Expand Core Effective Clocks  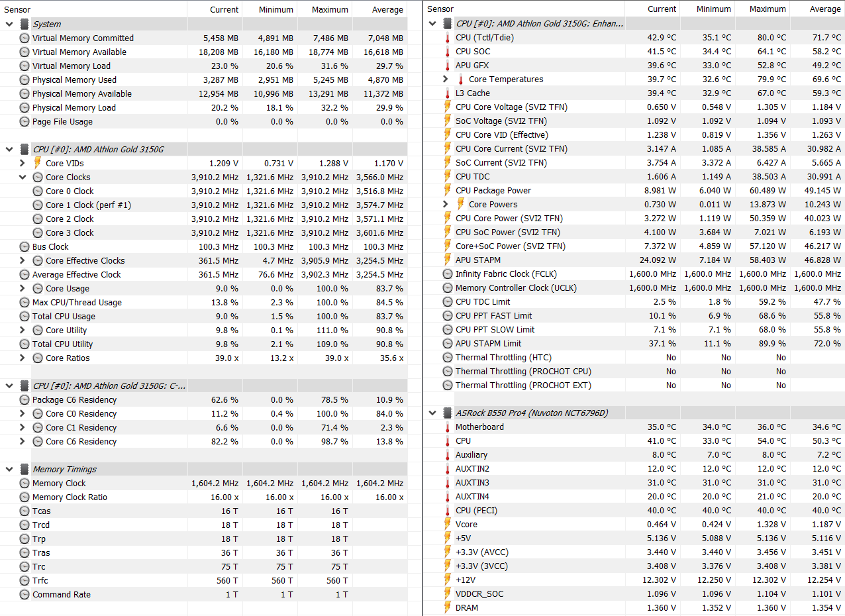point(23,261)
